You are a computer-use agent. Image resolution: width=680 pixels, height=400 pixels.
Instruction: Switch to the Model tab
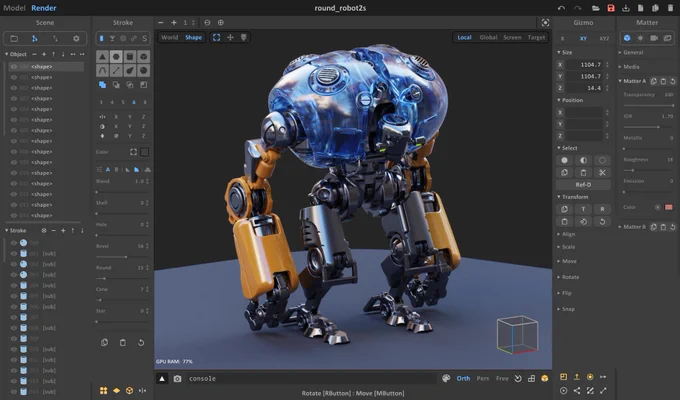(14, 8)
